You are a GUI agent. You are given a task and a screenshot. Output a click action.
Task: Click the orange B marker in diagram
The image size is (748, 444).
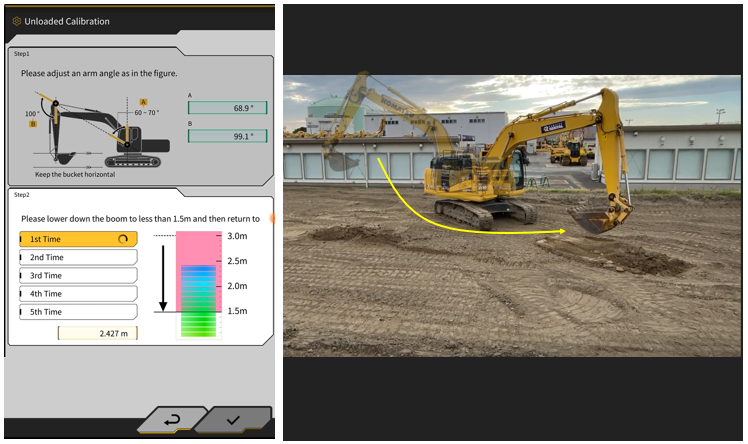(32, 124)
